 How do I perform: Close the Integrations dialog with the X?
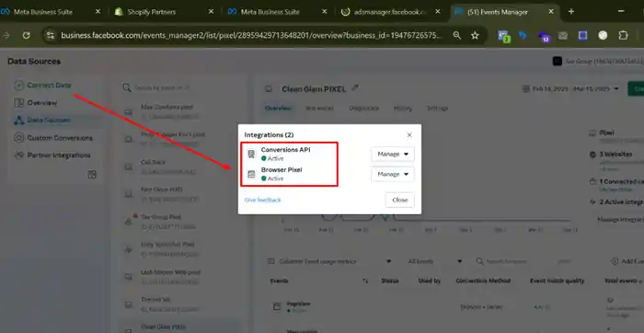409,134
